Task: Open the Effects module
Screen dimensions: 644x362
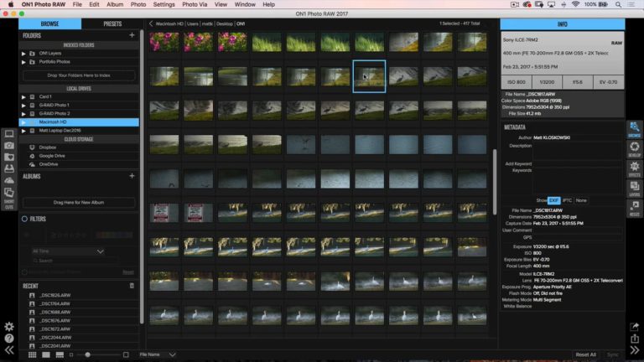Action: [634, 168]
